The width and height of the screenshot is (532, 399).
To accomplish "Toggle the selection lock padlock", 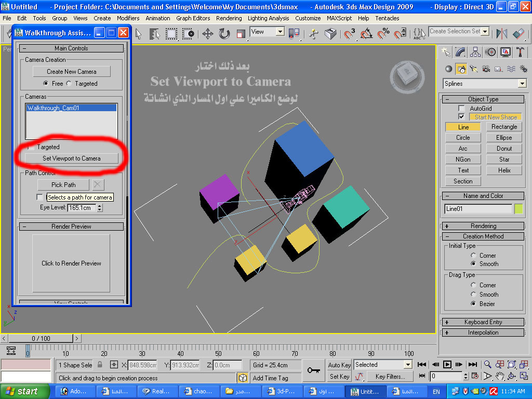I will pyautogui.click(x=100, y=365).
